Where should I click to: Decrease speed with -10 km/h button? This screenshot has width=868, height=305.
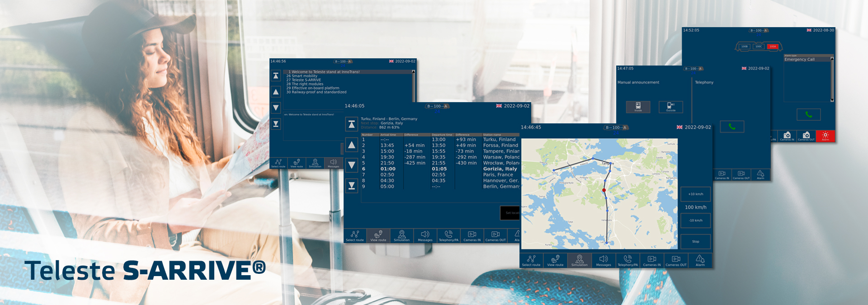[x=695, y=221]
